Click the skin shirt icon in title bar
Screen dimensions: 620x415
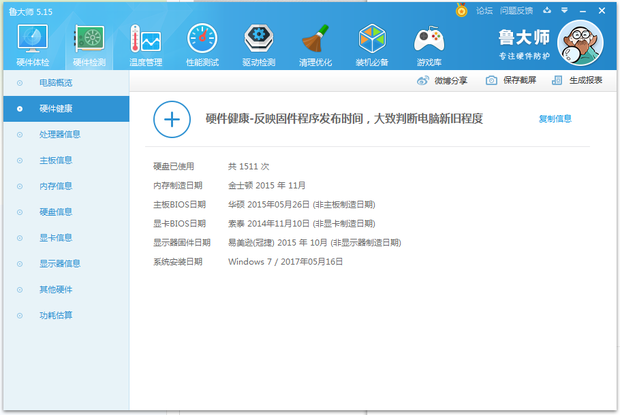coord(547,10)
